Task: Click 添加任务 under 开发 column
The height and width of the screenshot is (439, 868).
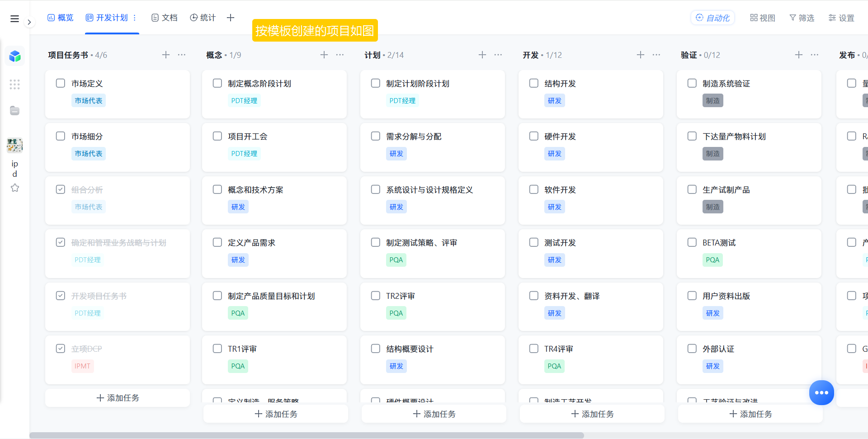Action: pos(592,414)
